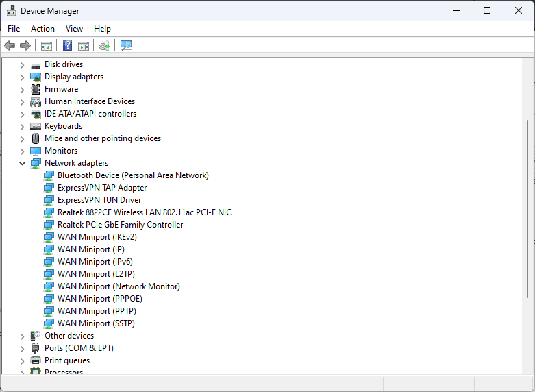
Task: Click the Other devices category icon
Action: [x=36, y=336]
